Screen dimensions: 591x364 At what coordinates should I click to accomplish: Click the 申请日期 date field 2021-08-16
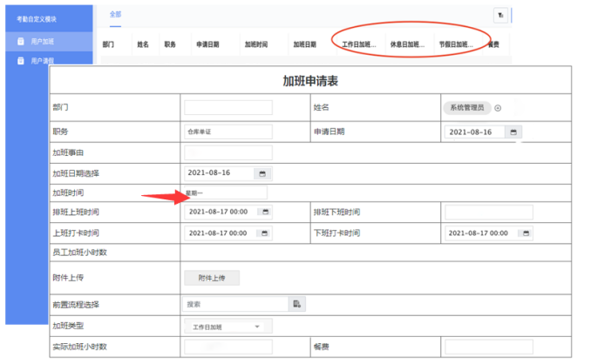474,132
